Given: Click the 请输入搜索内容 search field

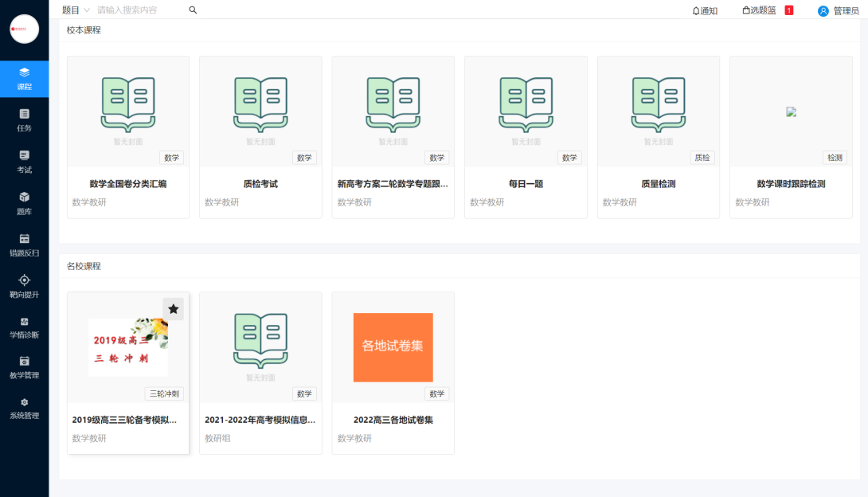Looking at the screenshot, I should pyautogui.click(x=141, y=10).
